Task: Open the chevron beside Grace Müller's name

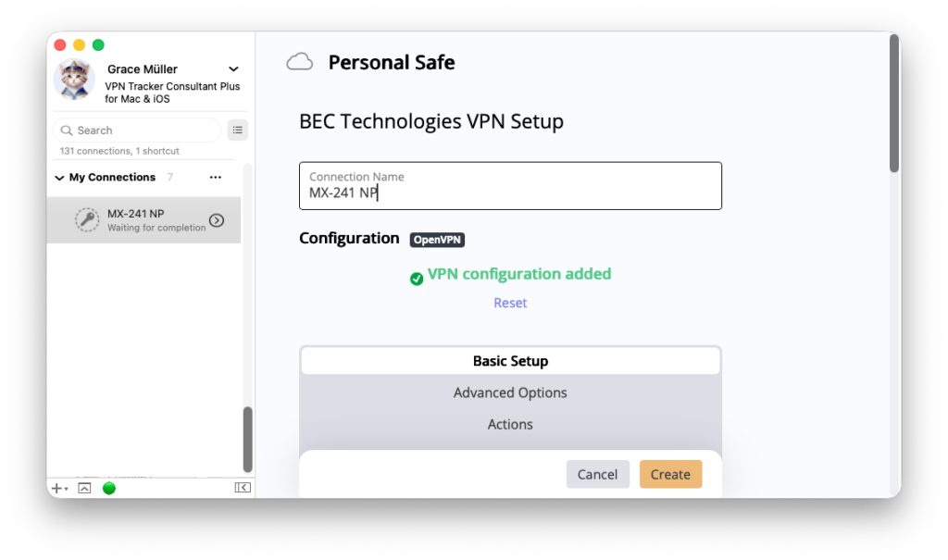Action: pos(232,68)
